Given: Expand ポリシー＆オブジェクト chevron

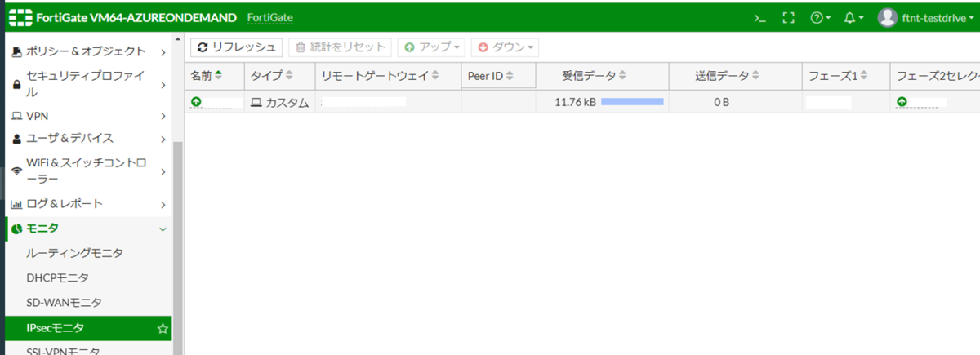Looking at the screenshot, I should pos(163,52).
